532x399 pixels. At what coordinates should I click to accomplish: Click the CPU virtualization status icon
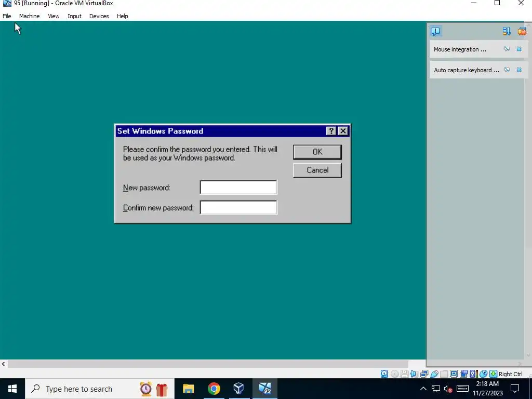(x=474, y=374)
